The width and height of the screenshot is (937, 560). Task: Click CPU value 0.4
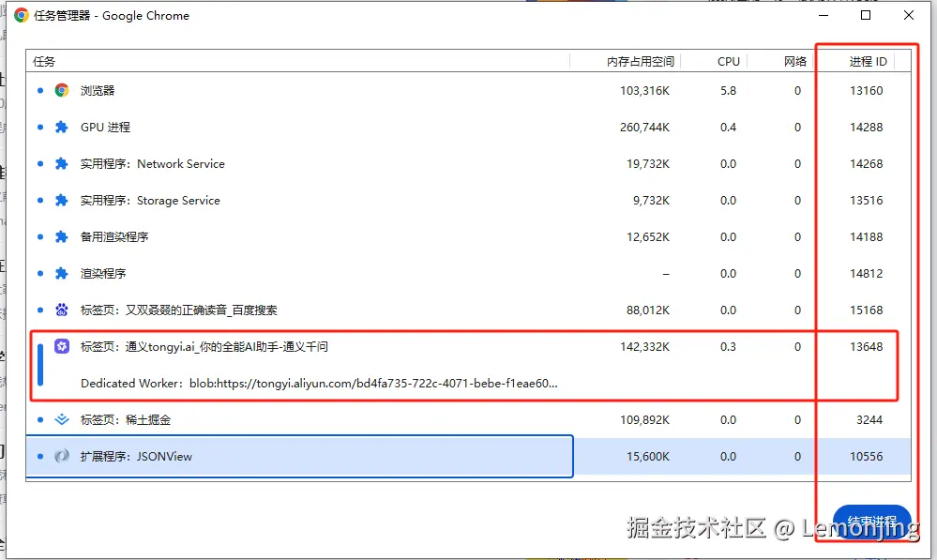728,127
